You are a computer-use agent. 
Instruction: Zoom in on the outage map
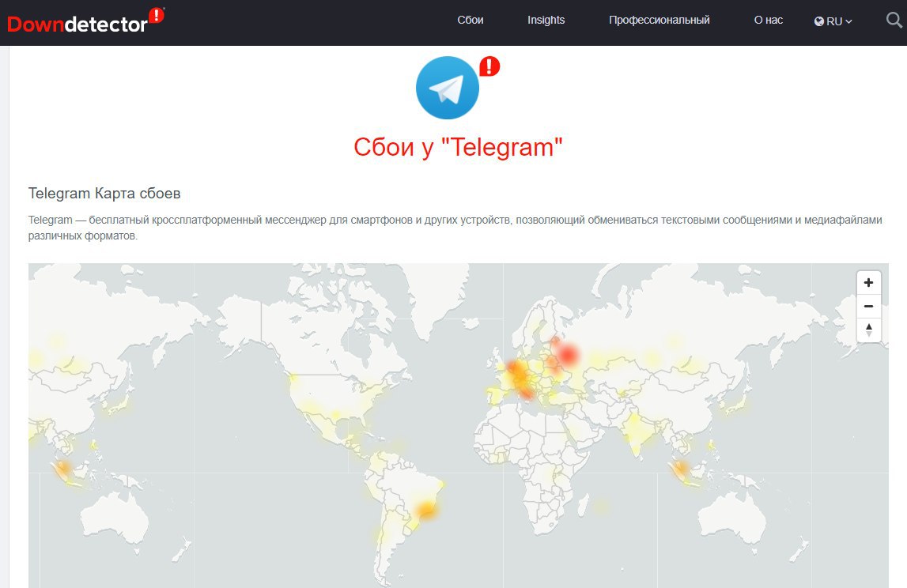868,283
